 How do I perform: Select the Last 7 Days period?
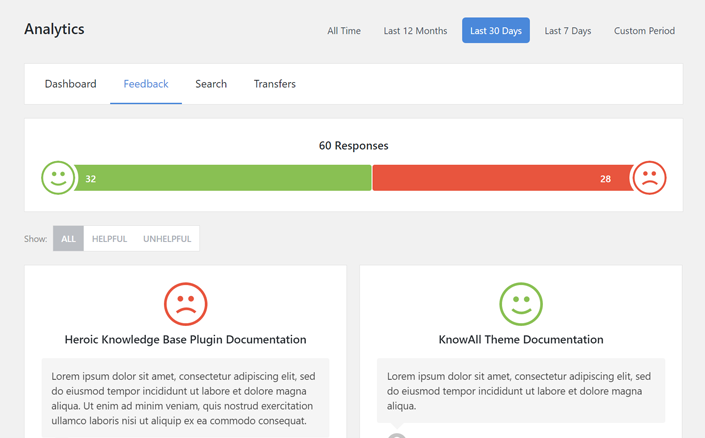(568, 31)
